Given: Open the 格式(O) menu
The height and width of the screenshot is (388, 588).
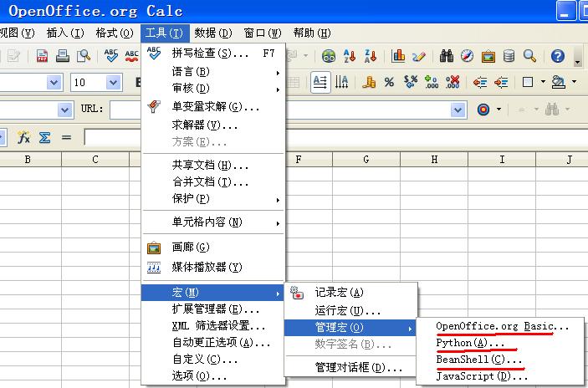Looking at the screenshot, I should (115, 33).
